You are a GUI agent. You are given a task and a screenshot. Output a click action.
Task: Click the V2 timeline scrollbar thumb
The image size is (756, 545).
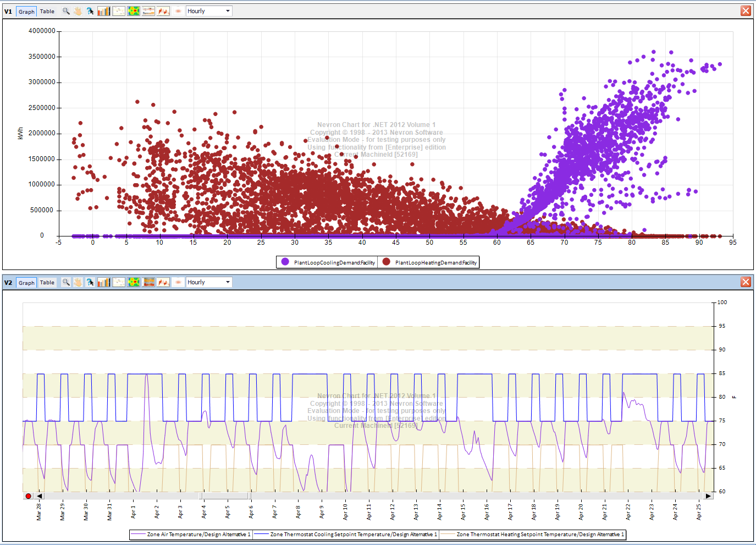pyautogui.click(x=225, y=496)
